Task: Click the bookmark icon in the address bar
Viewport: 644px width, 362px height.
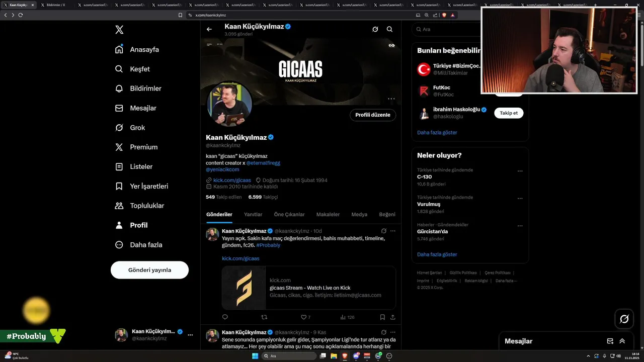Action: 180,15
